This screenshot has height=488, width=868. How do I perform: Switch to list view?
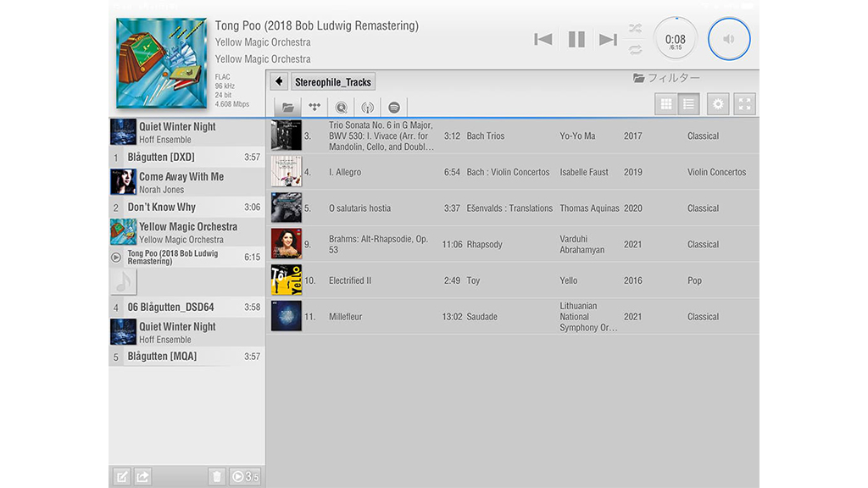tap(688, 104)
